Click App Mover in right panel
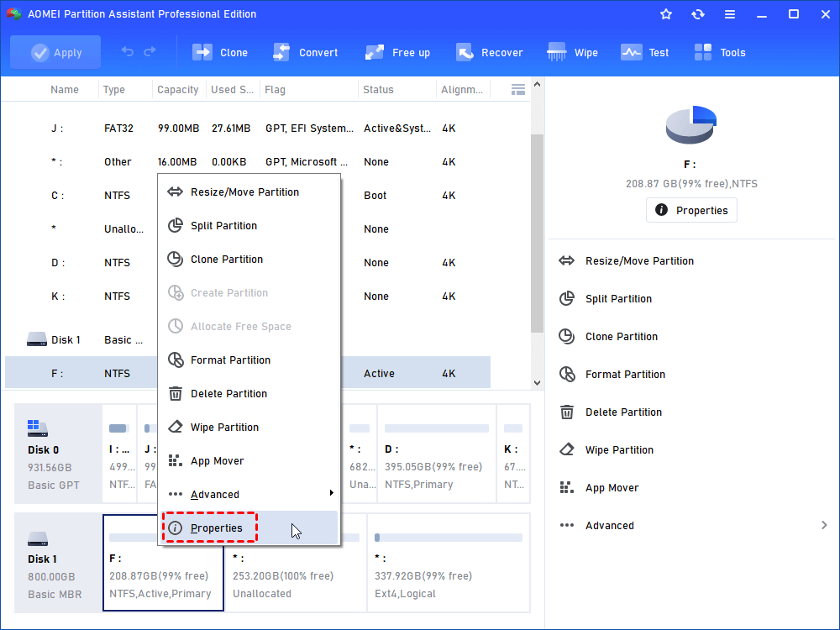This screenshot has width=840, height=630. 612,488
